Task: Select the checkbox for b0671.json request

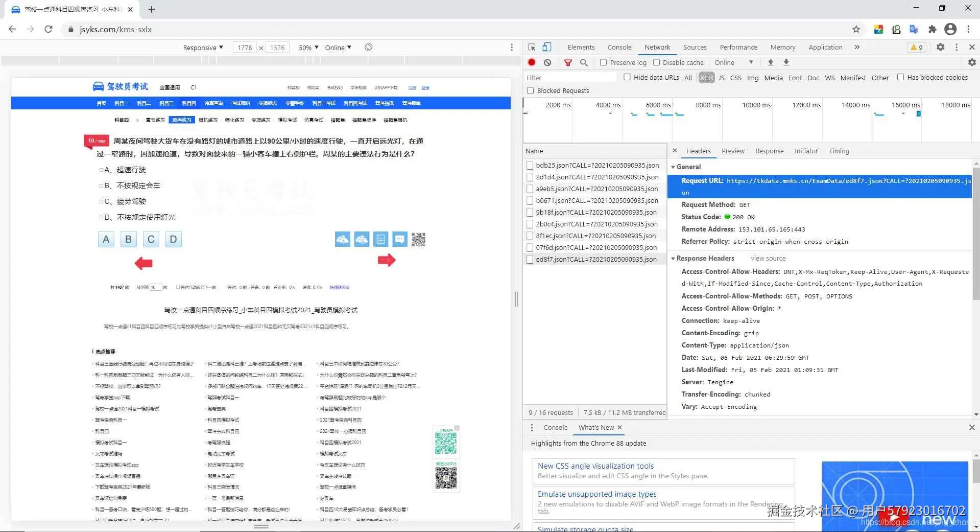Action: 530,200
